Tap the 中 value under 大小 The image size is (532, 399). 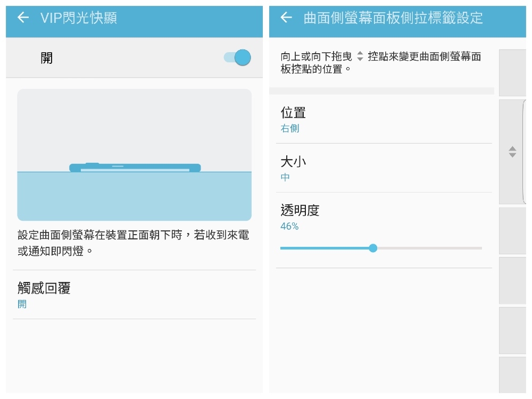click(x=285, y=178)
